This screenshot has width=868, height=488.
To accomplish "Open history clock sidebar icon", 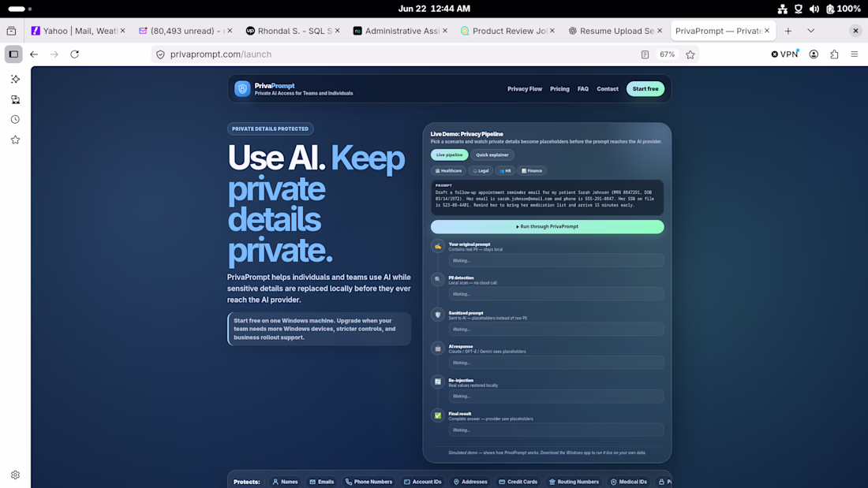I will tap(16, 120).
